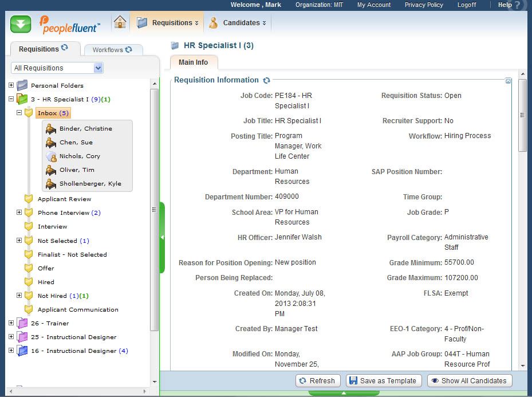
Task: Open the Candidates menu
Action: 238,23
